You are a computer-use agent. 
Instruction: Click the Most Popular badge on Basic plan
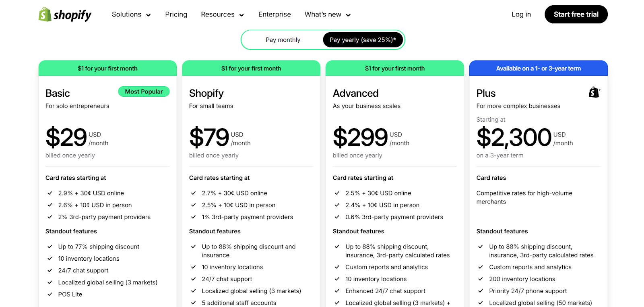tap(144, 91)
